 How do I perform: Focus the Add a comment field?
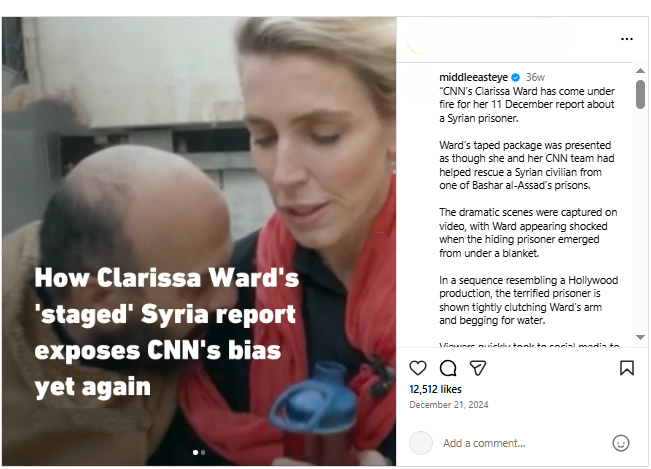[x=523, y=443]
